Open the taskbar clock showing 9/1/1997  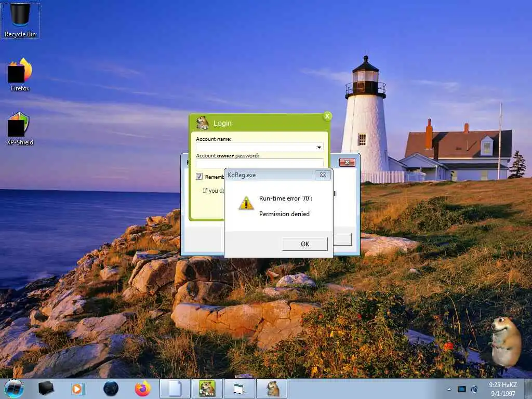coord(503,389)
